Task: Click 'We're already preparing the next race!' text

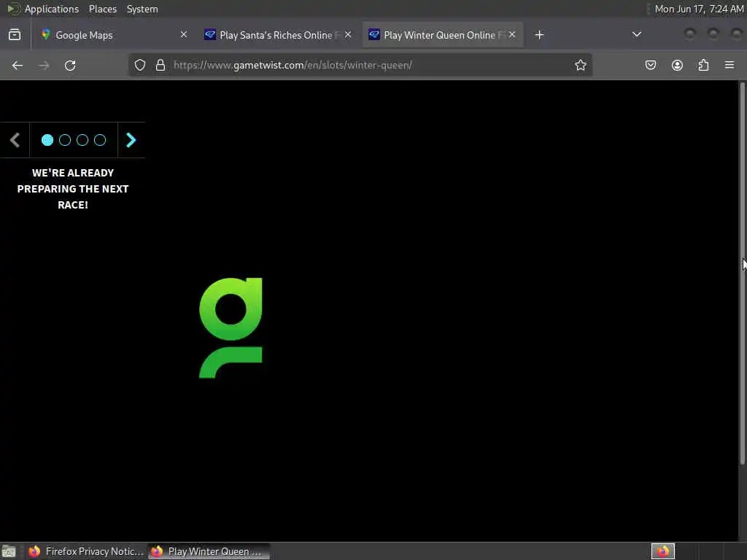Action: tap(73, 189)
